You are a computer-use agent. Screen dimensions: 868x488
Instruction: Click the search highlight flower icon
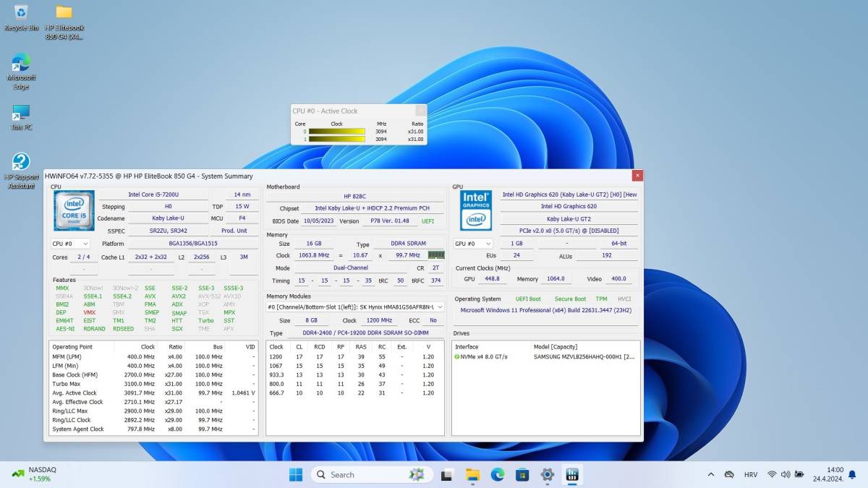point(416,475)
